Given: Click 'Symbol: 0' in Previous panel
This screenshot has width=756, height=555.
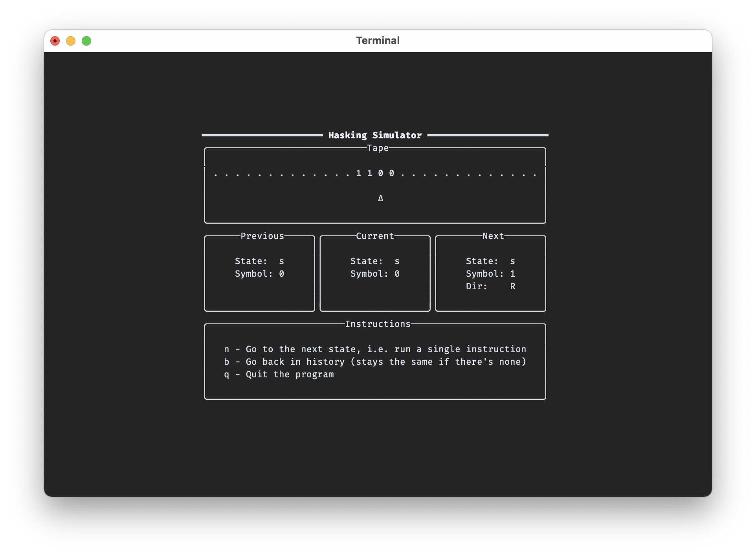Looking at the screenshot, I should tap(259, 274).
